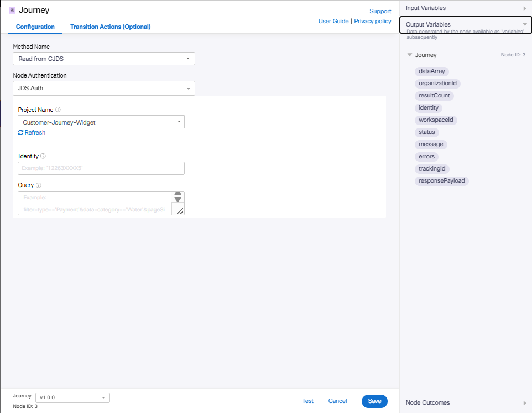This screenshot has width=532, height=413.
Task: Click the Query info icon
Action: (x=39, y=185)
